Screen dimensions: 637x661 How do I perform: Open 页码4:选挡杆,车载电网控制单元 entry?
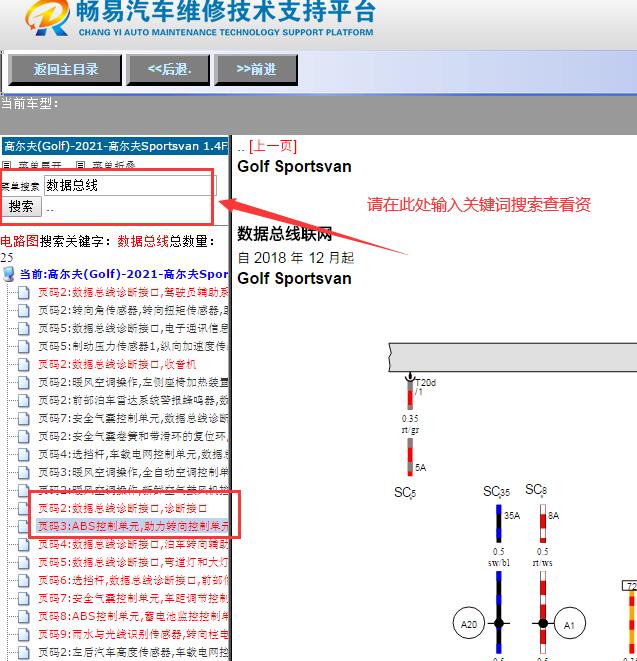click(133, 454)
